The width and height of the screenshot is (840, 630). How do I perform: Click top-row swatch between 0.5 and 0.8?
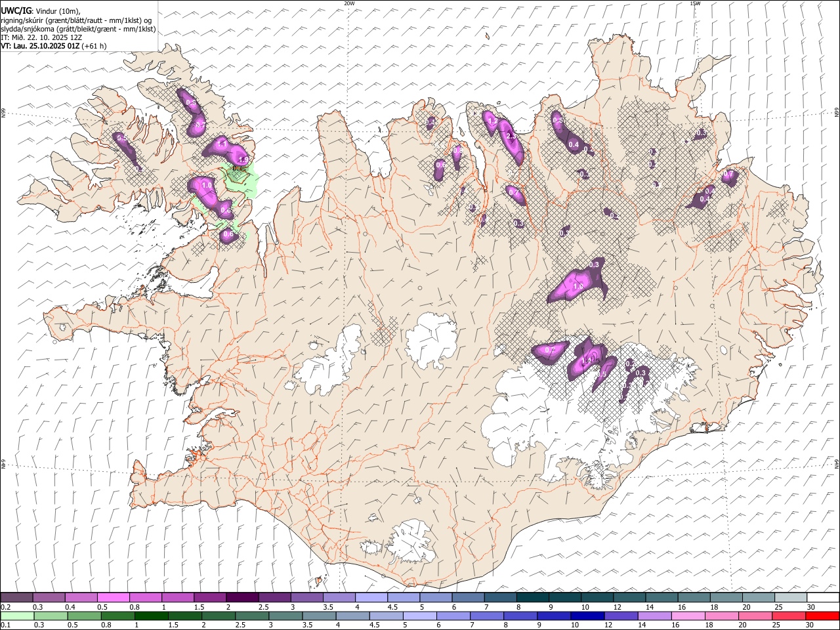point(114,598)
